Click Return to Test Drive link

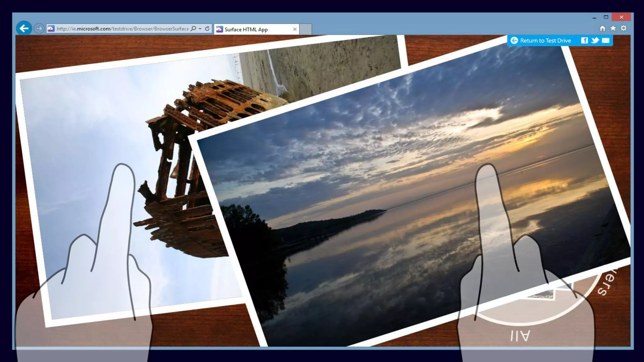[x=545, y=41]
